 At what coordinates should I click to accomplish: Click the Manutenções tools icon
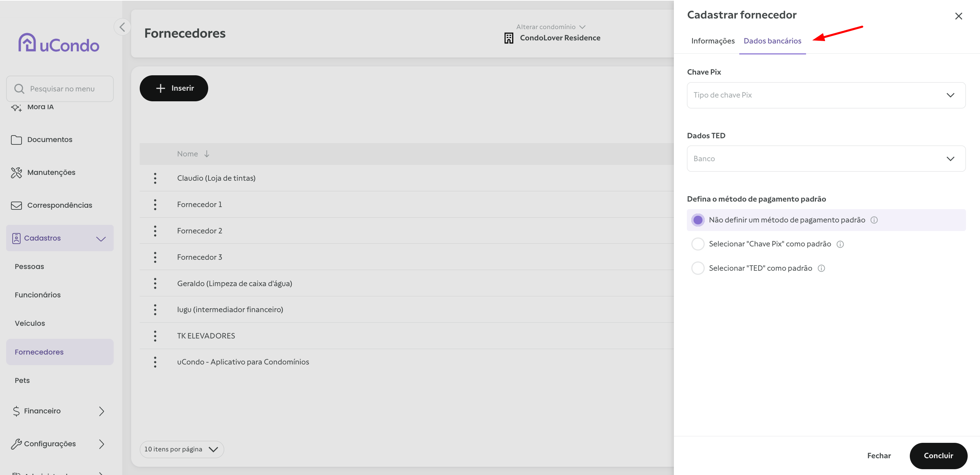point(16,173)
